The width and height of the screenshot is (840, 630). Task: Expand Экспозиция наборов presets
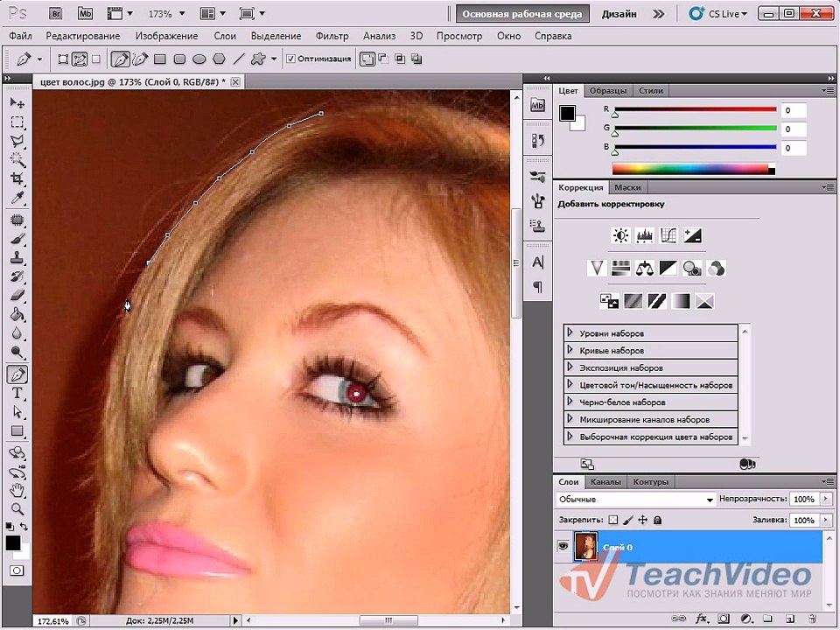[570, 367]
